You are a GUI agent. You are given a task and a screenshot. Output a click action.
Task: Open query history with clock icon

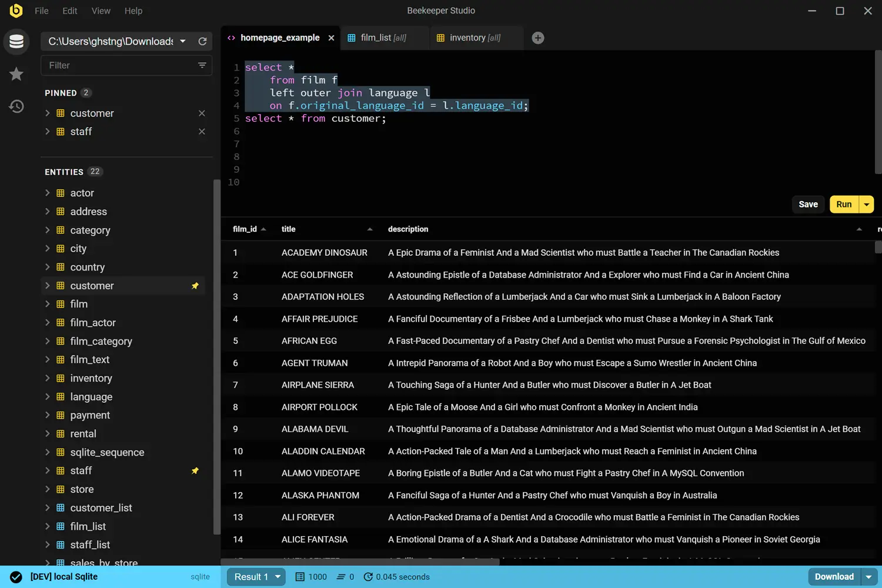click(16, 106)
